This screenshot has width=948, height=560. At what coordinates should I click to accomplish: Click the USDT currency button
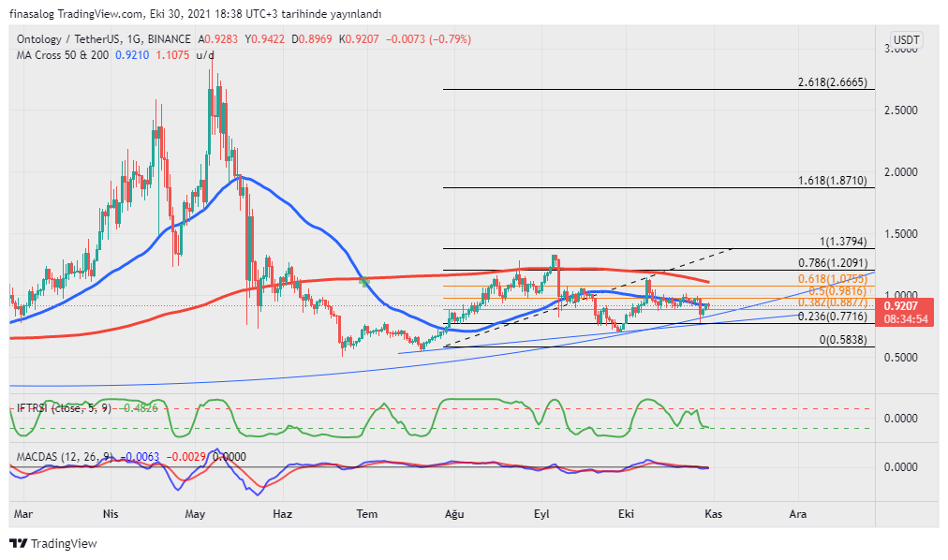(906, 40)
